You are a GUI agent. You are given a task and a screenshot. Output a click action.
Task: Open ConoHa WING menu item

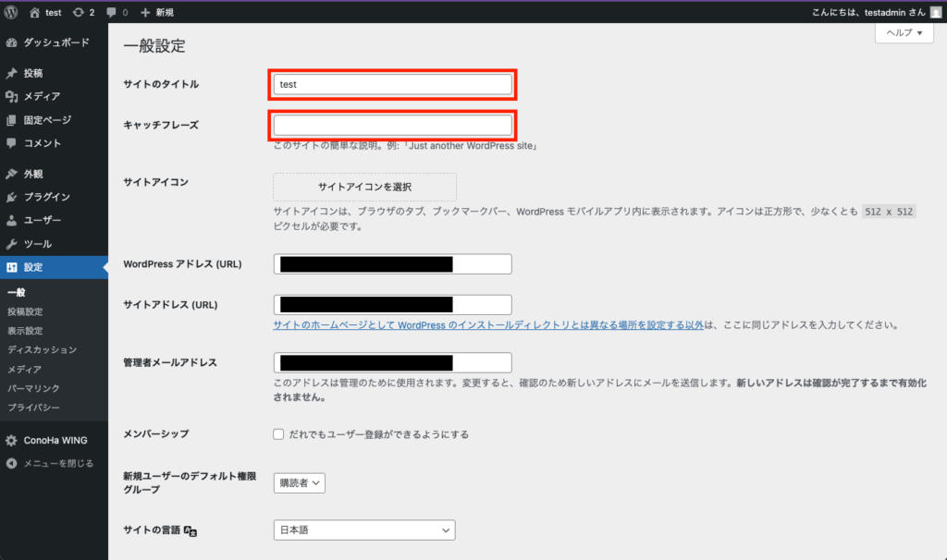pyautogui.click(x=54, y=441)
